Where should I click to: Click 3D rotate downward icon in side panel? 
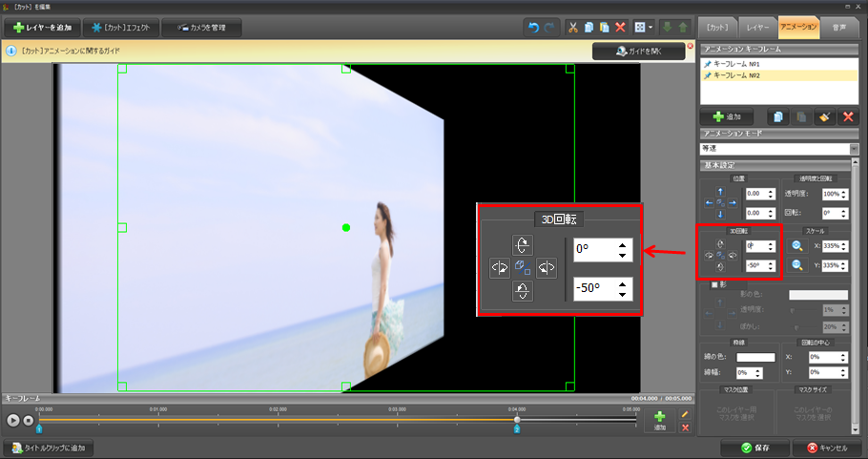point(720,267)
